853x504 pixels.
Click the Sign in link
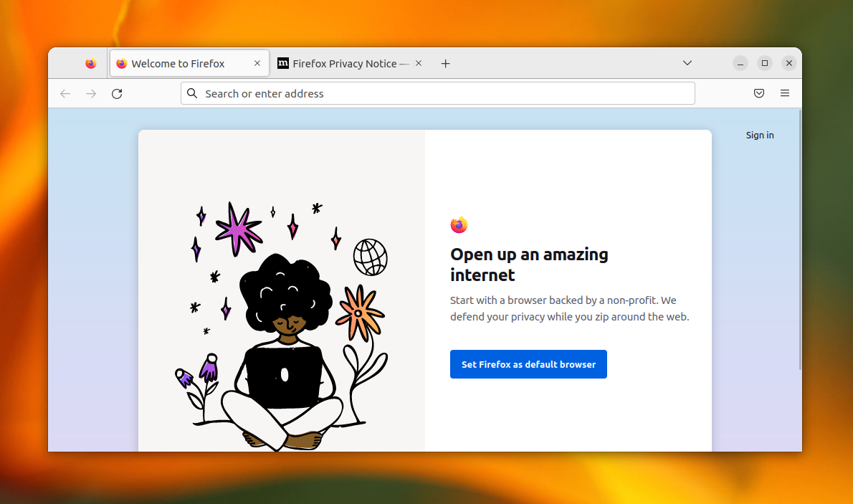pos(759,135)
